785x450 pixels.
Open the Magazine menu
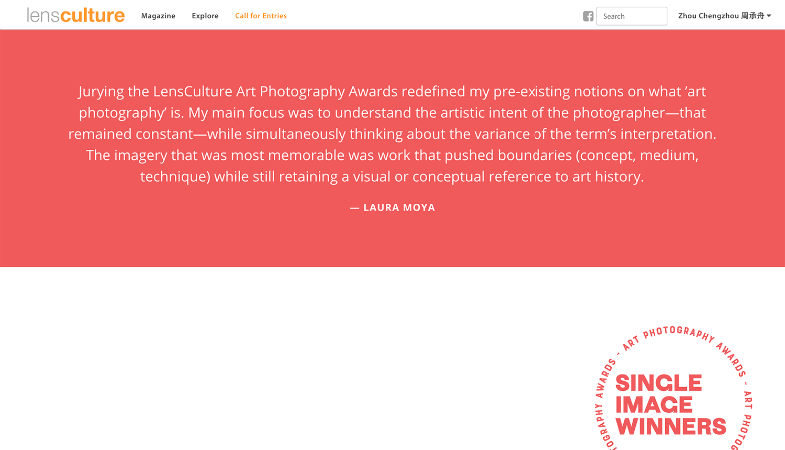click(158, 16)
